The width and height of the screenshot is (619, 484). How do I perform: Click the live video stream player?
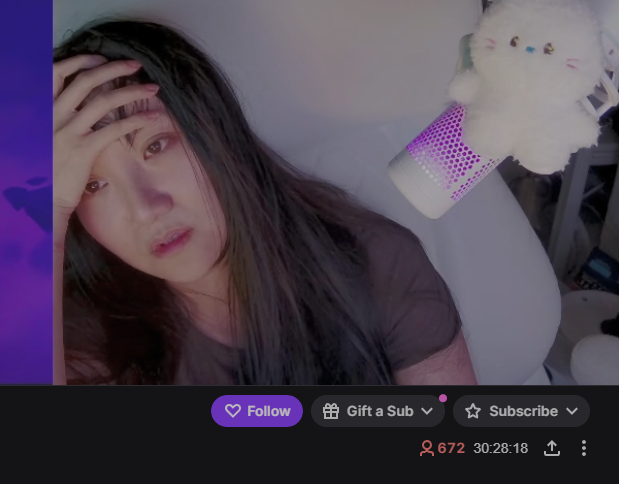click(x=336, y=192)
